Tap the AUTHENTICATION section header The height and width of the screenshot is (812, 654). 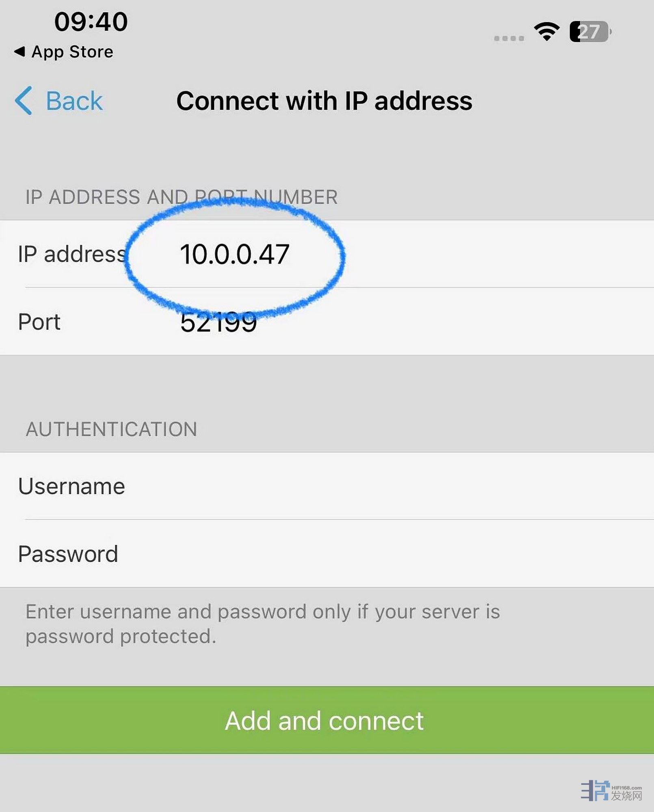pyautogui.click(x=111, y=429)
